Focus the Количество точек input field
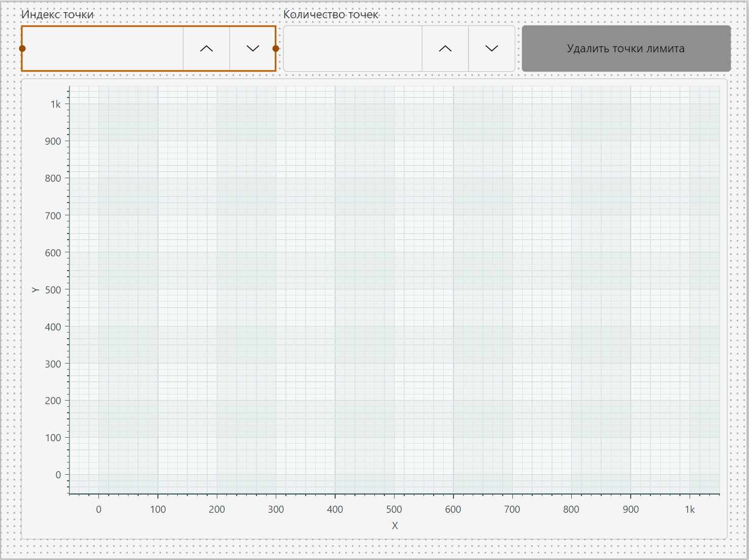This screenshot has height=560, width=749. (x=352, y=49)
